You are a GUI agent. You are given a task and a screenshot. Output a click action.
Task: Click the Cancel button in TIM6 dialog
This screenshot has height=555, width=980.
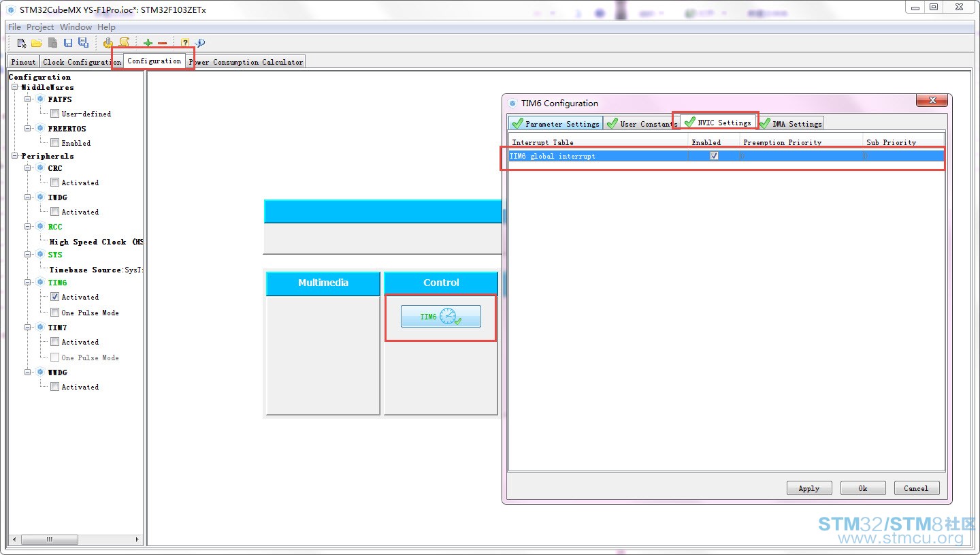pyautogui.click(x=916, y=488)
